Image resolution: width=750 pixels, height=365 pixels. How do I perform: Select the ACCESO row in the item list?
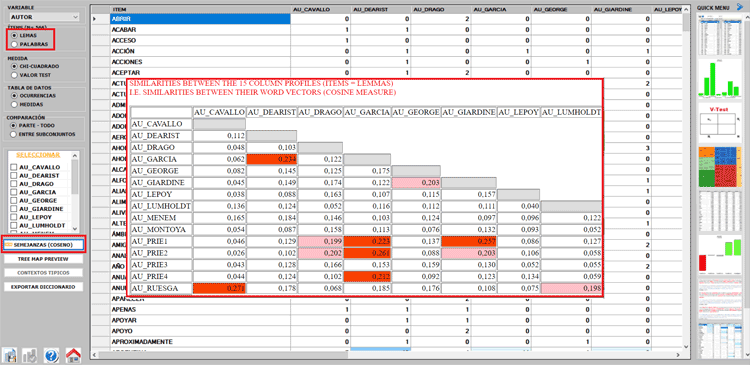click(x=199, y=40)
